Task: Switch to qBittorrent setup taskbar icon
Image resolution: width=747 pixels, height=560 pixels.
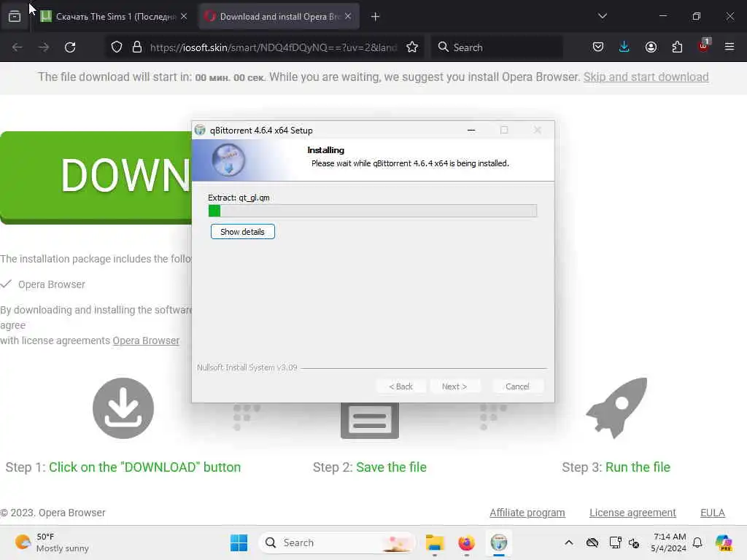Action: (x=499, y=542)
